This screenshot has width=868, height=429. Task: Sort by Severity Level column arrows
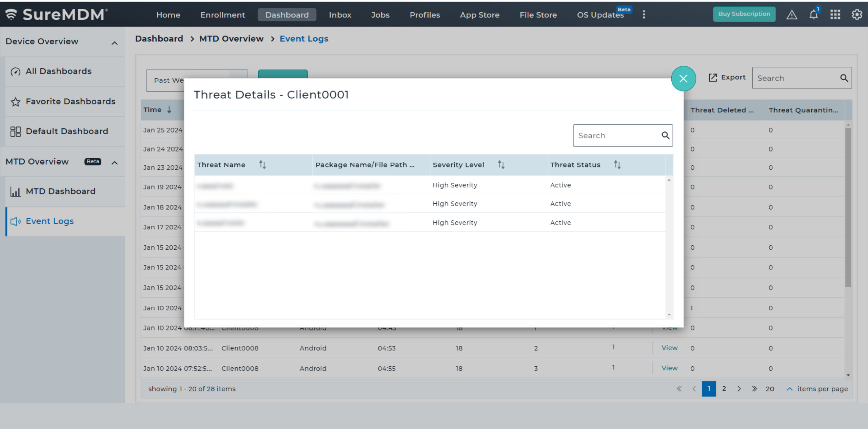(501, 165)
